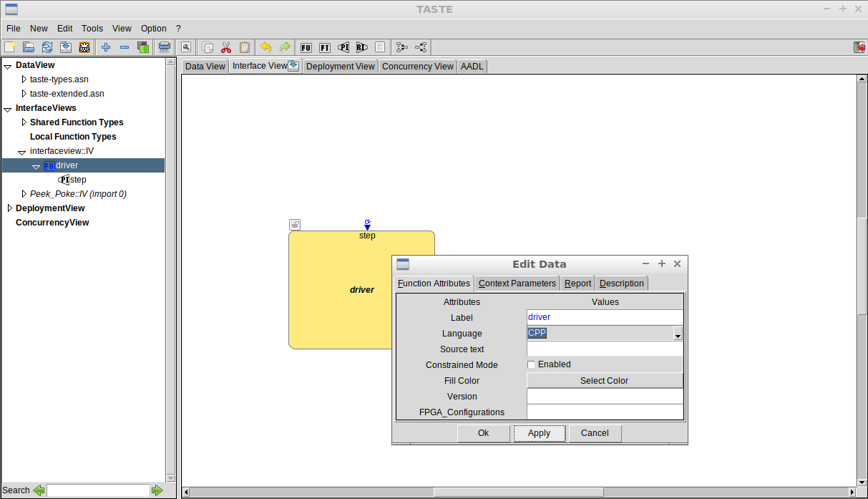The width and height of the screenshot is (868, 499).
Task: Select the Provided Interface tool (PI)
Action: 343,47
